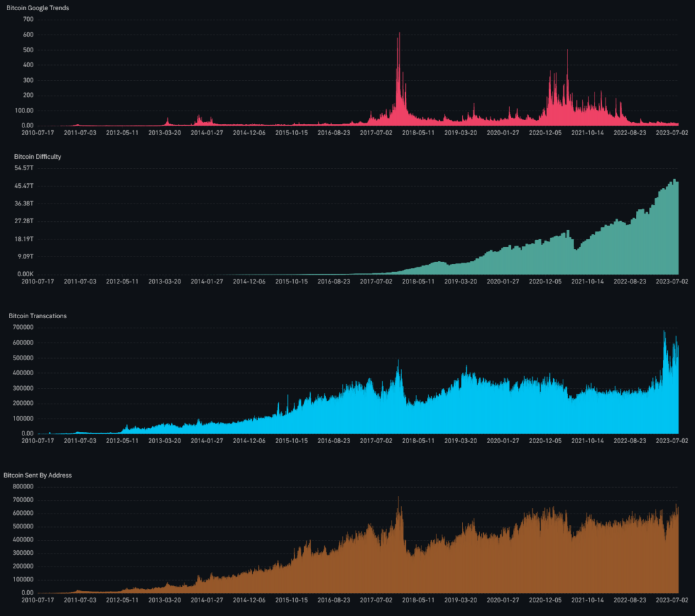Select the 2023-07-02 label on Difficulty axis
Screen dimensions: 695x616
(672, 281)
